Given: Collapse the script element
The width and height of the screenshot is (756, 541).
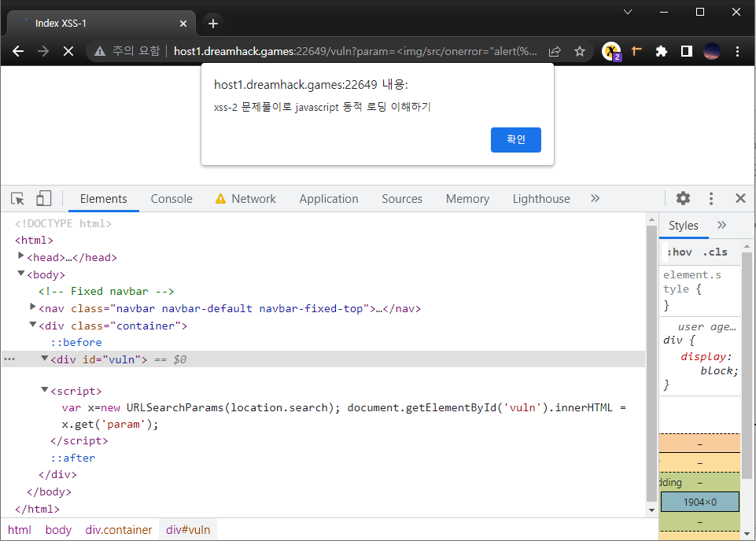Looking at the screenshot, I should point(44,389).
